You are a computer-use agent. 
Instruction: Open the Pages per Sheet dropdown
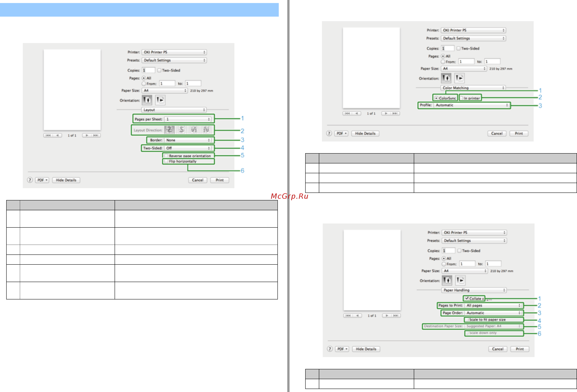tap(188, 119)
